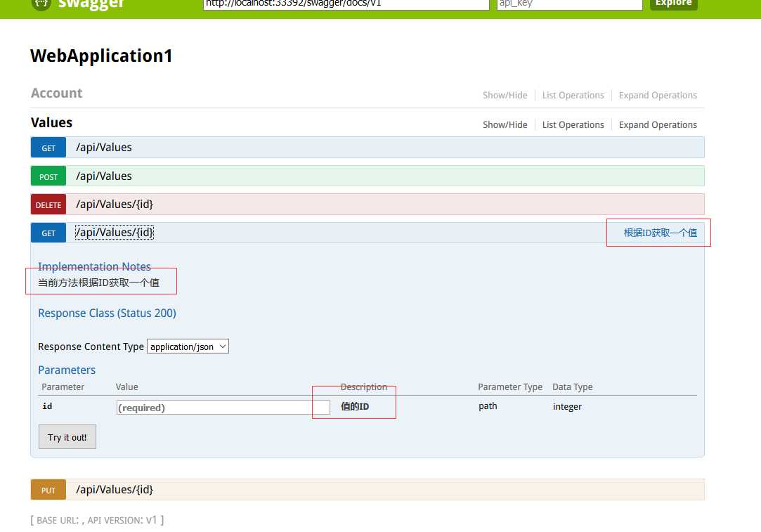
Task: Click the PUT badge for /api/Values/{id}
Action: 48,490
